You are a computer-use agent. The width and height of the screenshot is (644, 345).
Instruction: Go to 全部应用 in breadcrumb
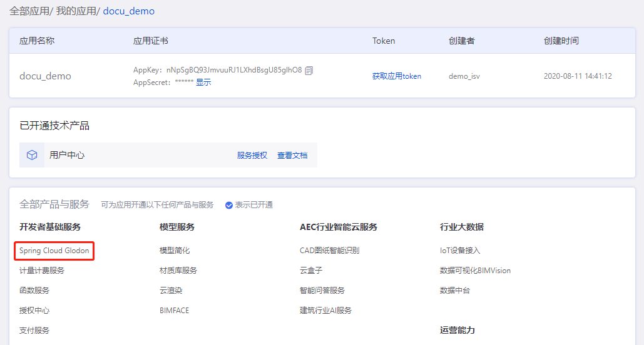pyautogui.click(x=28, y=11)
